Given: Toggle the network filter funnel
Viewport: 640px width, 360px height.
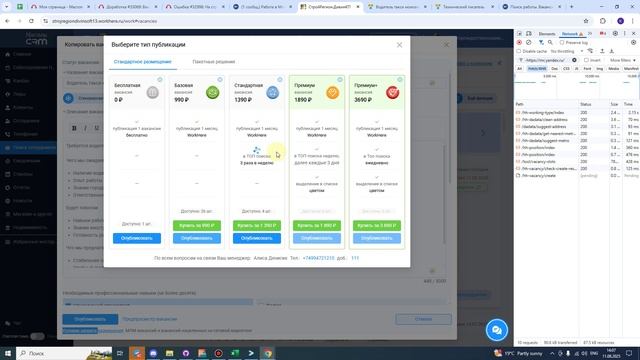Looking at the screenshot, I should coord(541,42).
